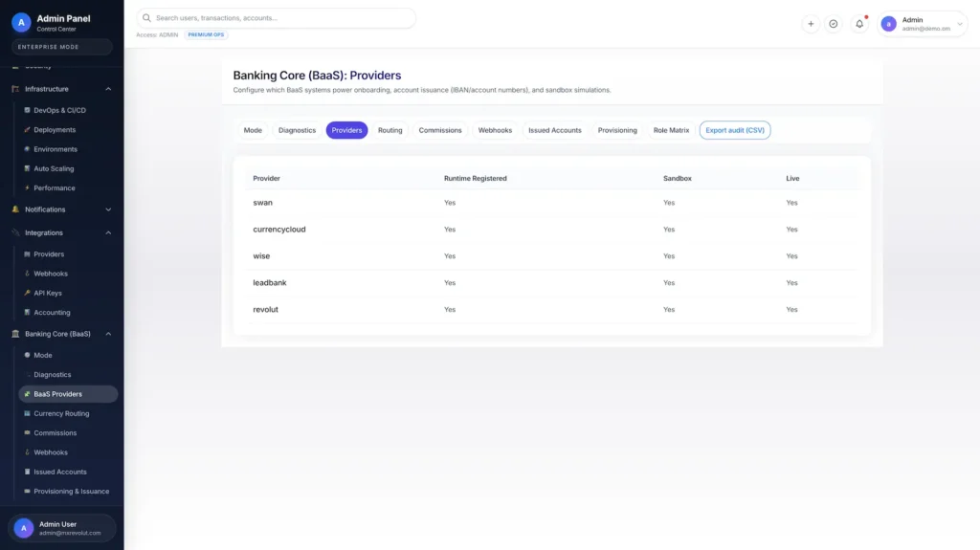Click the Mode item icon in sidebar

point(27,355)
